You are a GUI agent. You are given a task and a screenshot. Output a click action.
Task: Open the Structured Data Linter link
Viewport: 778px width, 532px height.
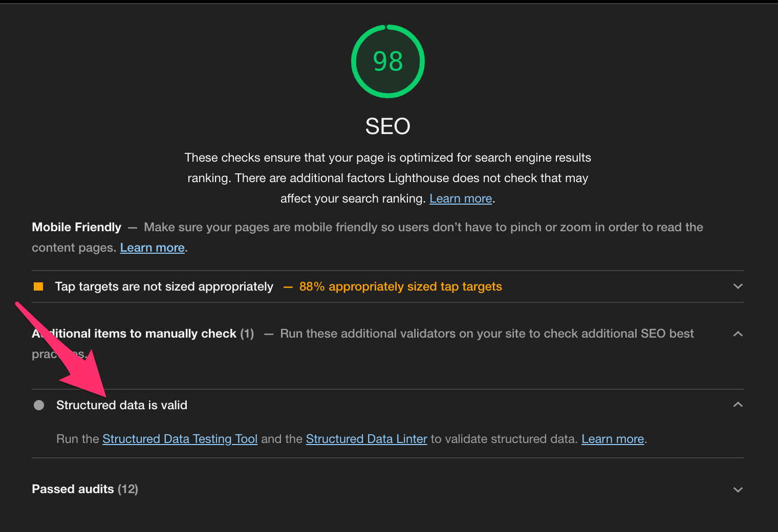(x=366, y=439)
